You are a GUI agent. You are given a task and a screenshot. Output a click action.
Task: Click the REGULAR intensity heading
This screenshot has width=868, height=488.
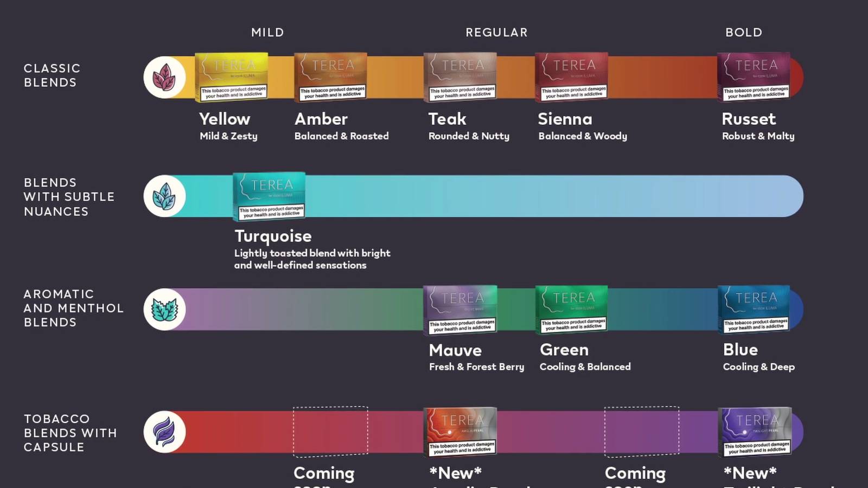(x=496, y=33)
